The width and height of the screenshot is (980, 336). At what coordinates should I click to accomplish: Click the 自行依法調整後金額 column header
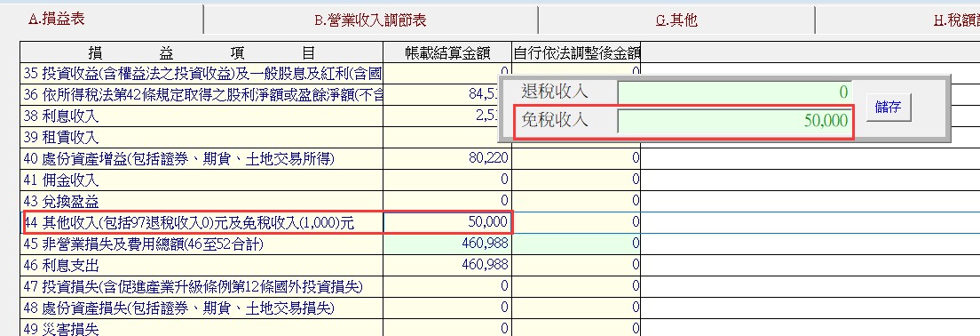(x=576, y=52)
